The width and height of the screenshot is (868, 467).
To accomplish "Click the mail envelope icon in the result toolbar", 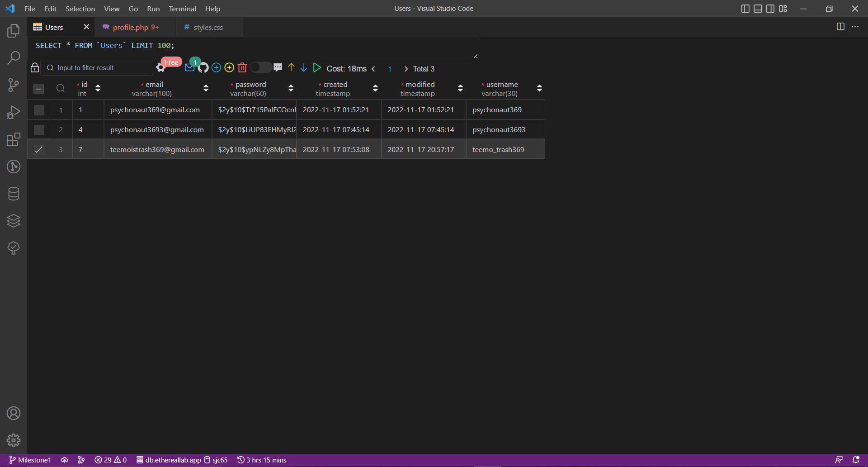I will (x=189, y=68).
